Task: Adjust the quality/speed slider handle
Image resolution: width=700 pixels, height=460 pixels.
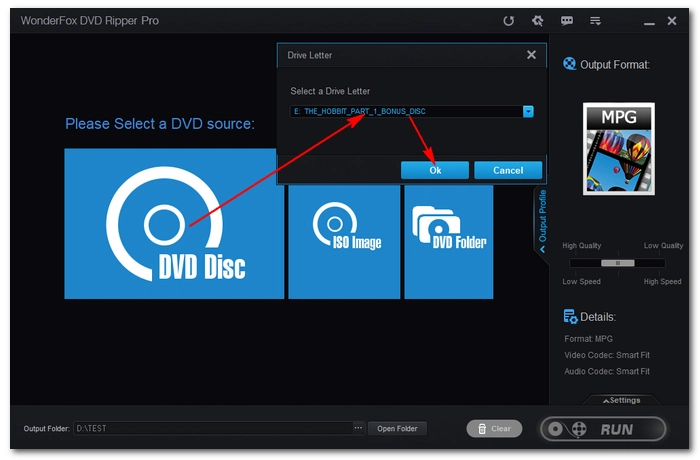Action: coord(618,263)
